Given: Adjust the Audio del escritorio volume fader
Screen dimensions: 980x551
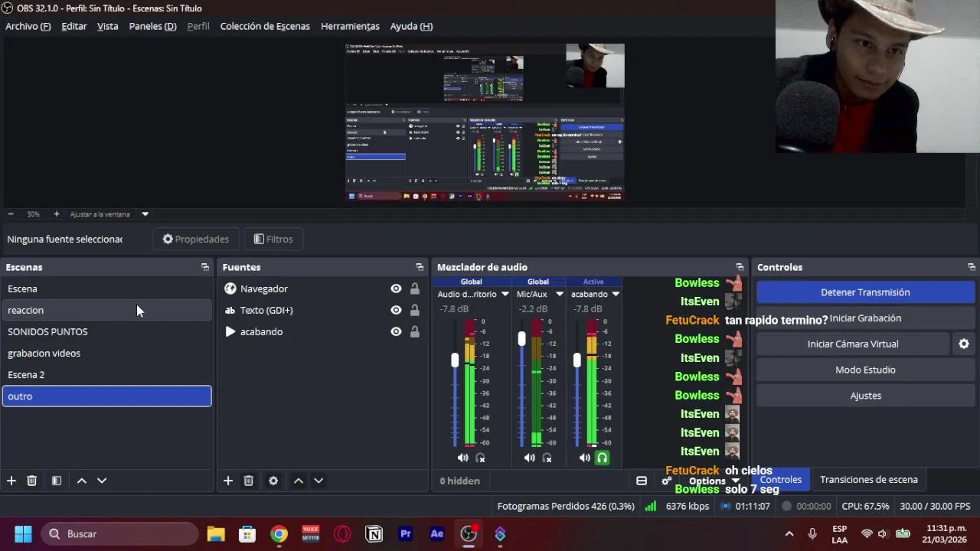Looking at the screenshot, I should (455, 360).
